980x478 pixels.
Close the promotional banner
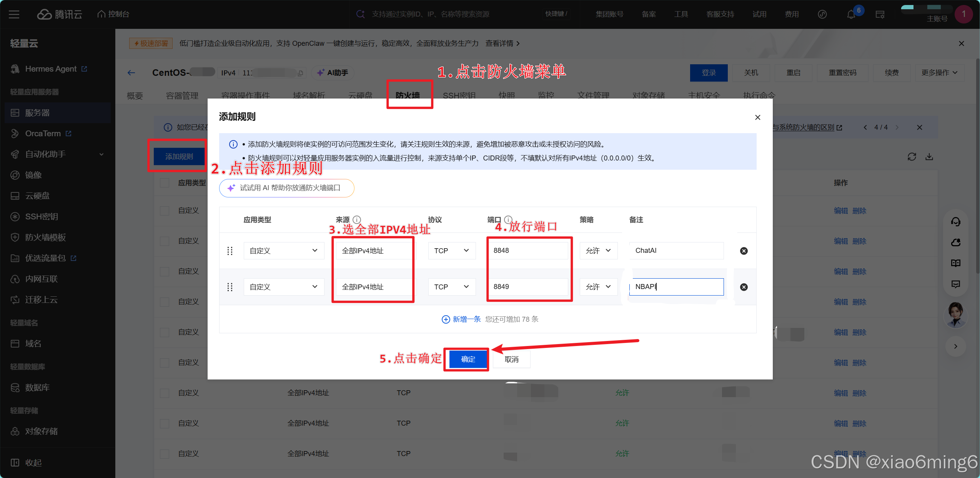[x=961, y=43]
